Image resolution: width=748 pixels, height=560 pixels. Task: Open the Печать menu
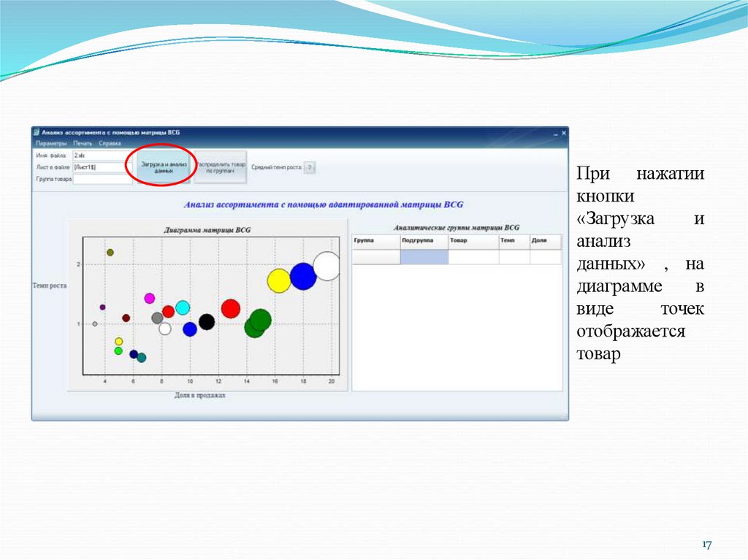pyautogui.click(x=83, y=143)
